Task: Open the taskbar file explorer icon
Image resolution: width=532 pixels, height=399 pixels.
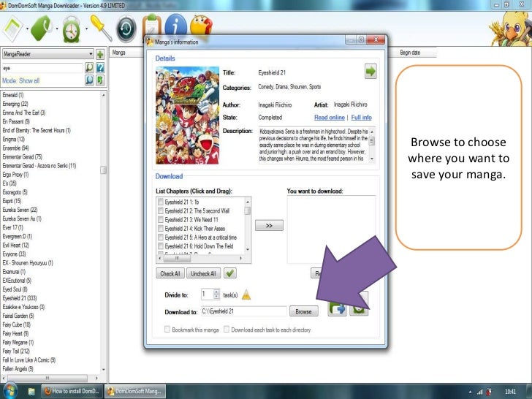Action: coord(31,392)
